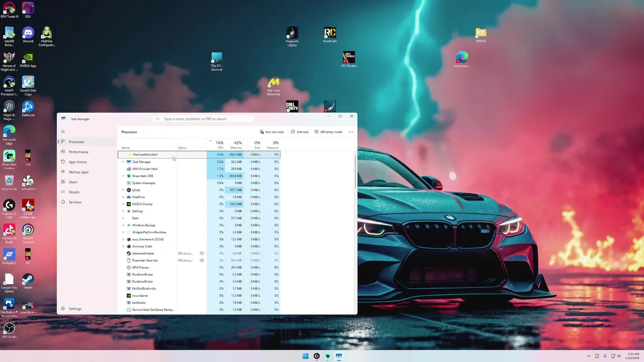Click the Windows Start button on taskbar
Screen dimensions: 644x362
(305, 356)
